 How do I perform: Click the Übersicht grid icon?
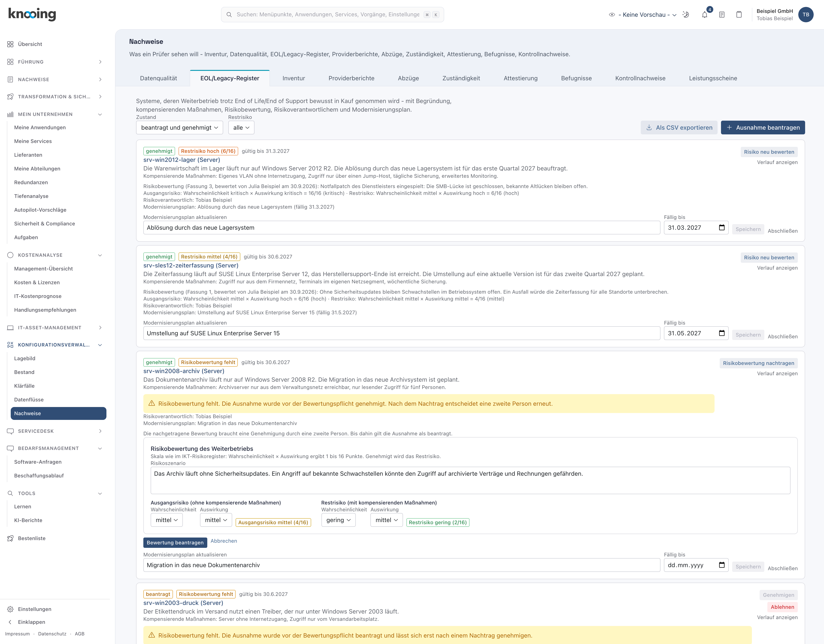10,44
